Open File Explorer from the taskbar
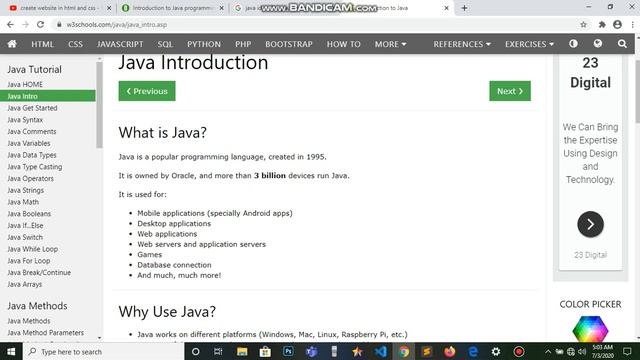The image size is (640, 360). tap(242, 351)
